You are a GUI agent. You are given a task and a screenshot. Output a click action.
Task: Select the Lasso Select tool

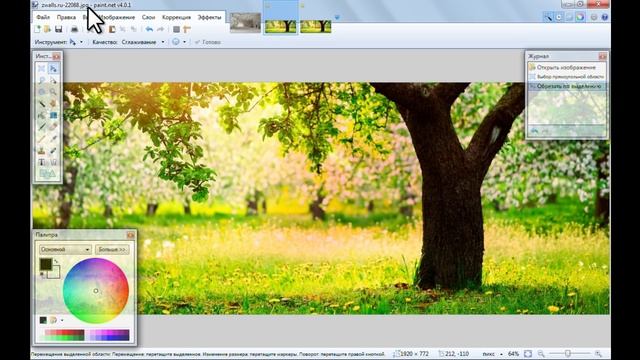click(42, 80)
